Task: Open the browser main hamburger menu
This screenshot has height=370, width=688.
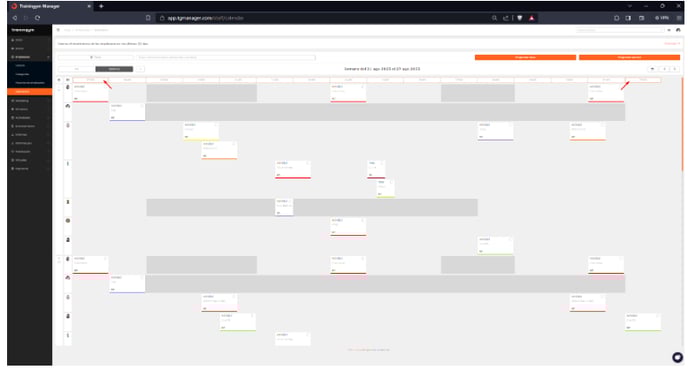Action: pos(679,18)
